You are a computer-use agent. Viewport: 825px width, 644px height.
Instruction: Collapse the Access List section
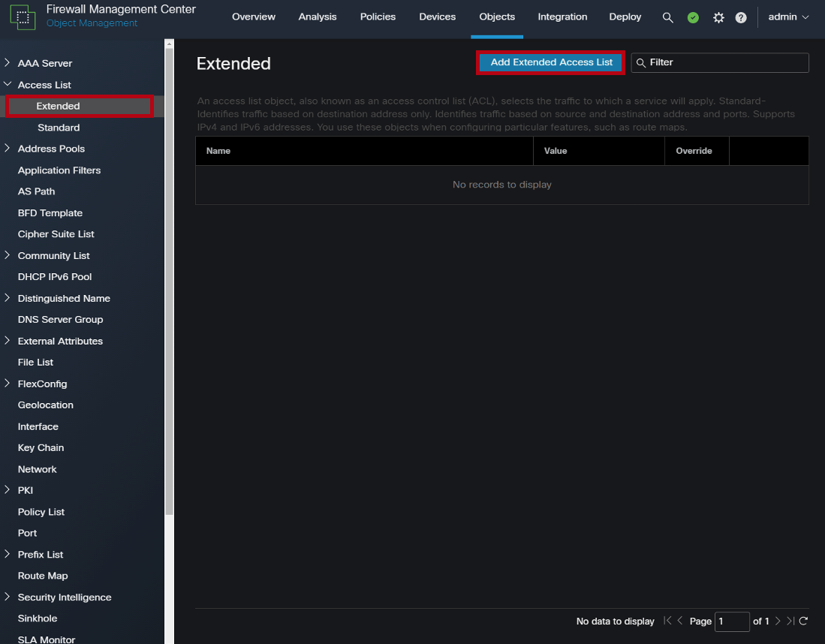pos(8,84)
